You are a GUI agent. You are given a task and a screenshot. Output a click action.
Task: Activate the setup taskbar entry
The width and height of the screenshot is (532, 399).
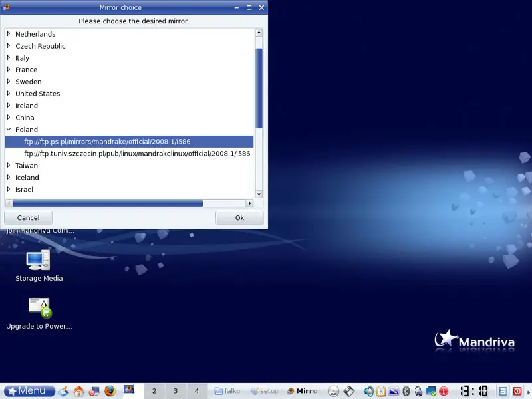(x=264, y=391)
